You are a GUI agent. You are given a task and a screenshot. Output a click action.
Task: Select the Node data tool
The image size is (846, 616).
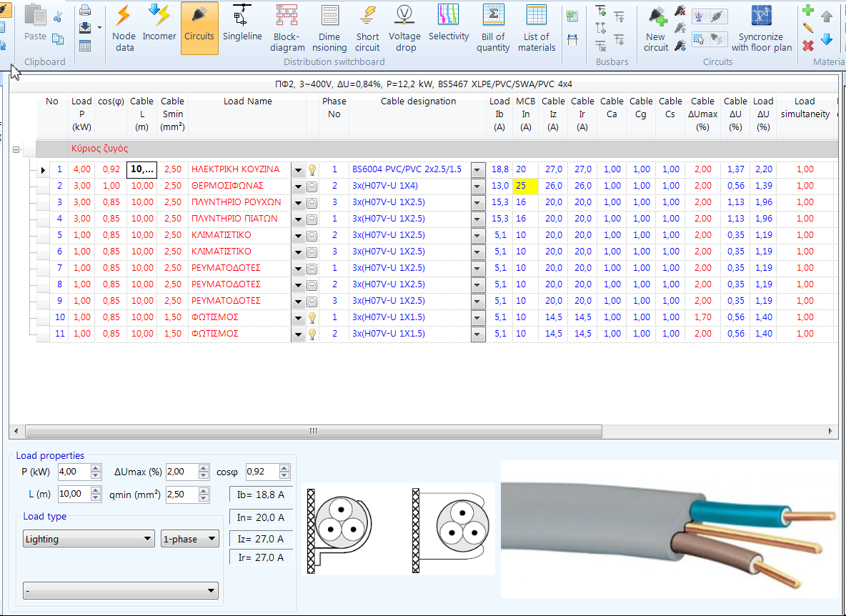[124, 29]
